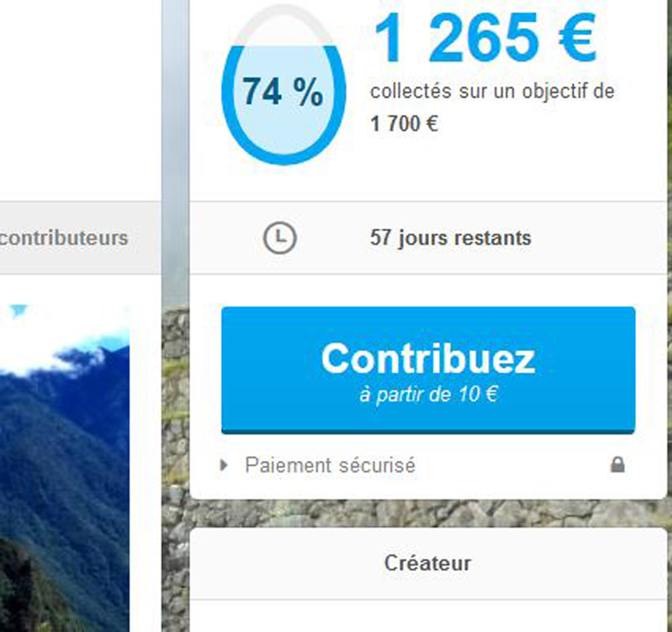Expand the Paiement sécurisé disclosure arrow
672x632 pixels.
(x=223, y=465)
